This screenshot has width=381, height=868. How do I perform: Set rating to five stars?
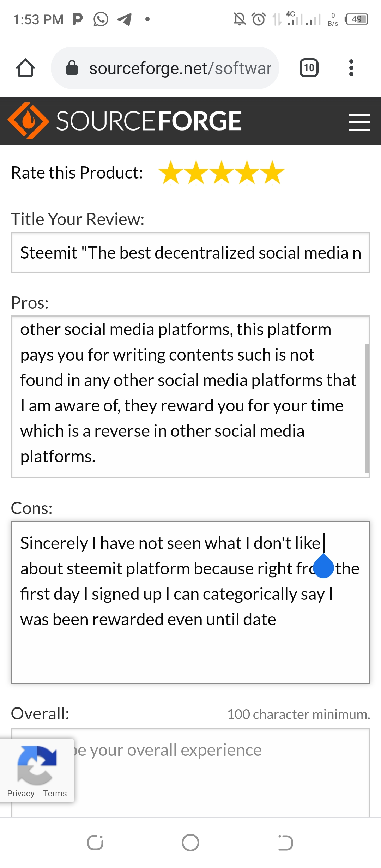click(x=272, y=173)
